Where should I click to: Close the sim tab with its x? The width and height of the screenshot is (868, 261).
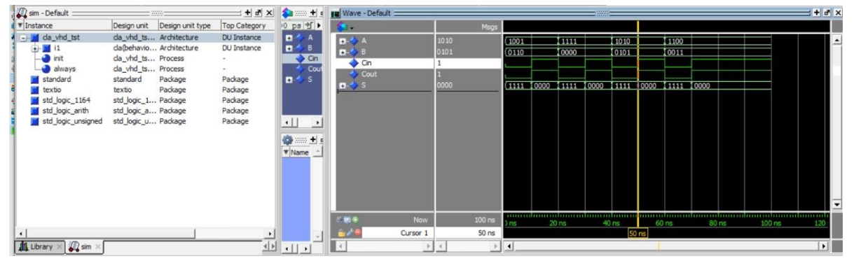point(98,247)
